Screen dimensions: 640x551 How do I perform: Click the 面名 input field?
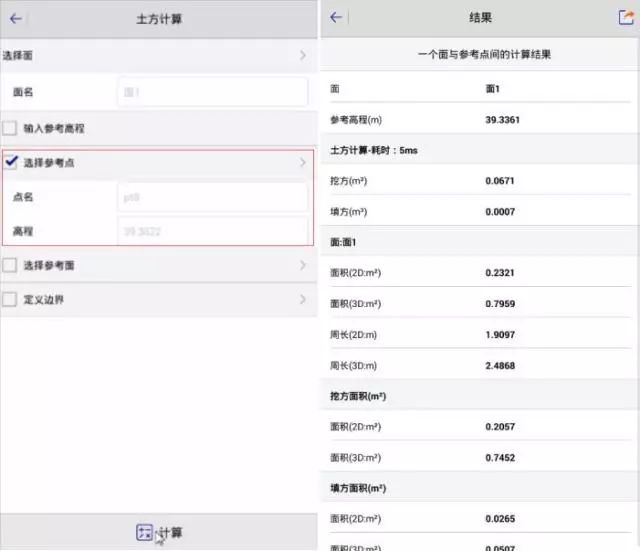pyautogui.click(x=213, y=92)
